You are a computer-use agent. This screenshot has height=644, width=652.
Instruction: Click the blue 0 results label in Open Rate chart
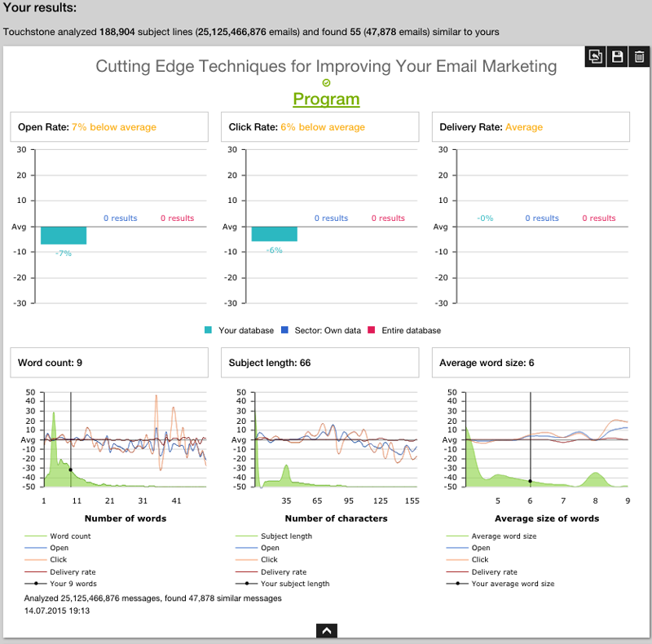[x=120, y=218]
